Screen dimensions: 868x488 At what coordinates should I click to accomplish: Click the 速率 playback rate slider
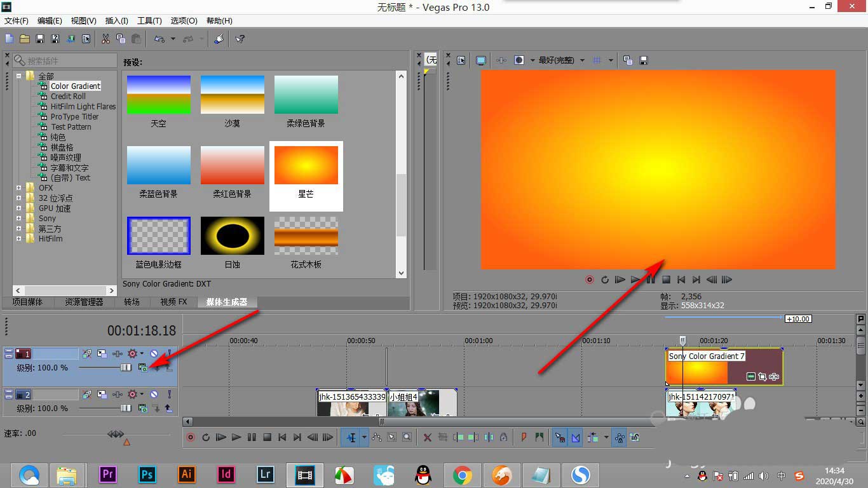(116, 435)
